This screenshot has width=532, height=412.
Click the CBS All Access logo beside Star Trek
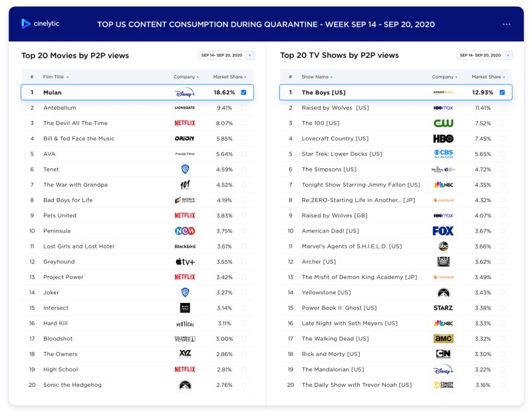[443, 154]
